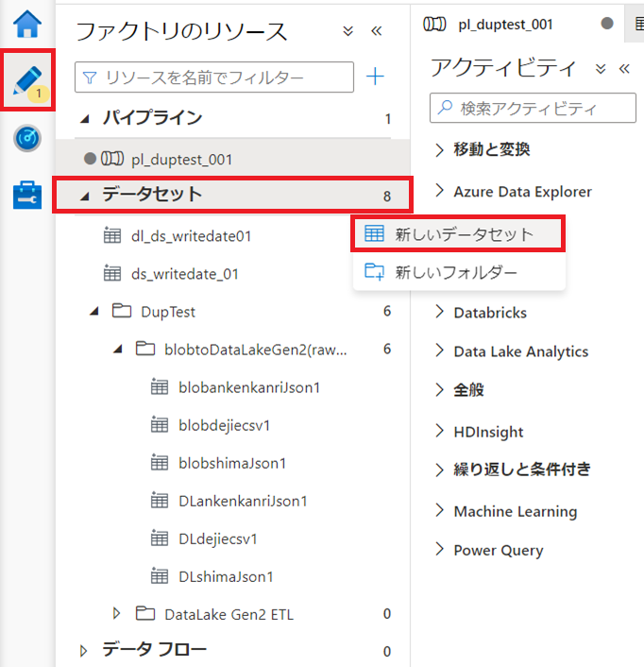Expand the HDInsight activity group

click(439, 431)
